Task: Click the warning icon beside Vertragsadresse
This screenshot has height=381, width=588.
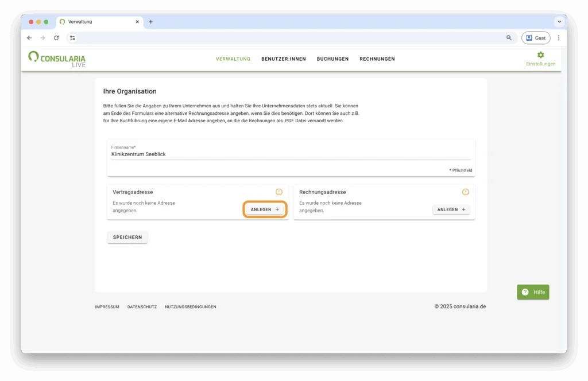Action: click(279, 192)
